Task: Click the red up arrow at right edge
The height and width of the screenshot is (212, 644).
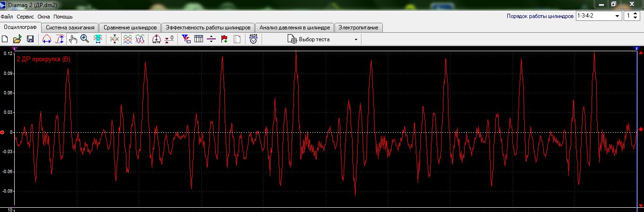Action: 641,53
